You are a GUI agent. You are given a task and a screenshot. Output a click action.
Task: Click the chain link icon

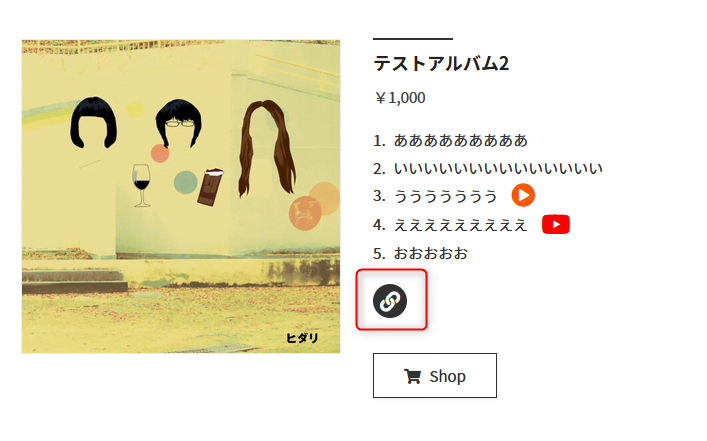coord(390,301)
